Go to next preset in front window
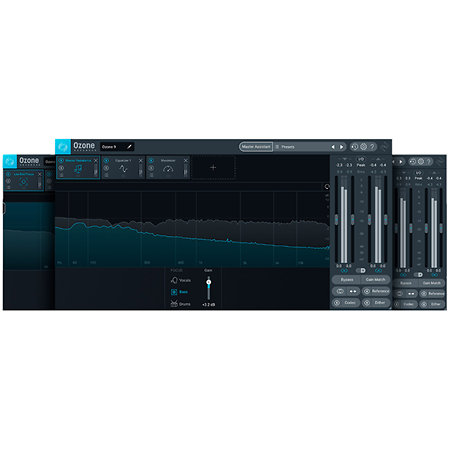Image resolution: width=450 pixels, height=450 pixels. coord(341,147)
